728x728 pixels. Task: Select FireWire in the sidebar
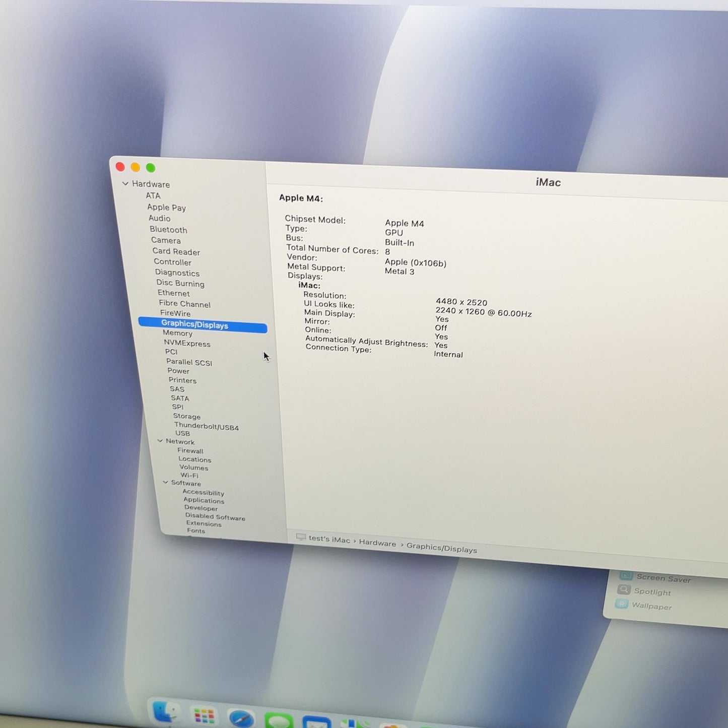[175, 313]
